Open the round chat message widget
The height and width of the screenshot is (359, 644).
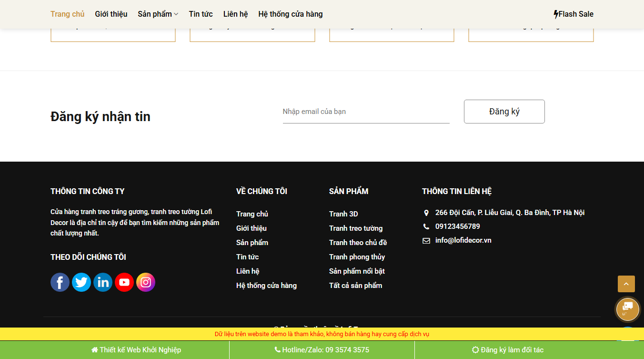click(628, 308)
